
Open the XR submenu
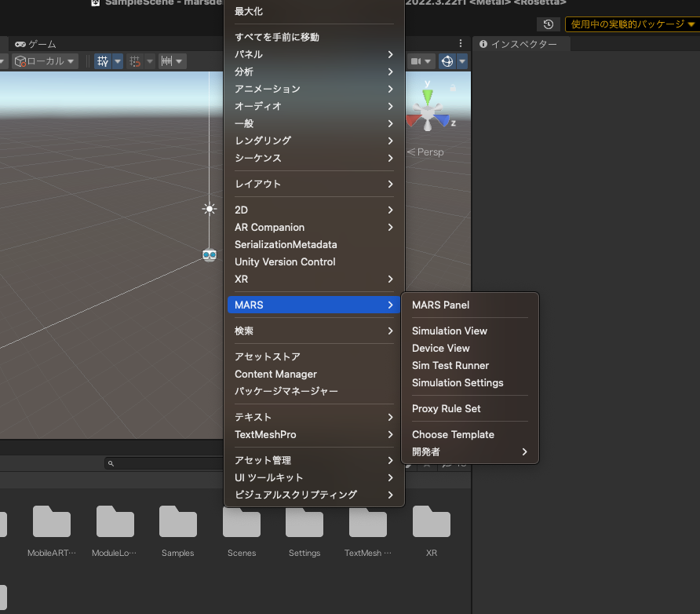[x=314, y=279]
